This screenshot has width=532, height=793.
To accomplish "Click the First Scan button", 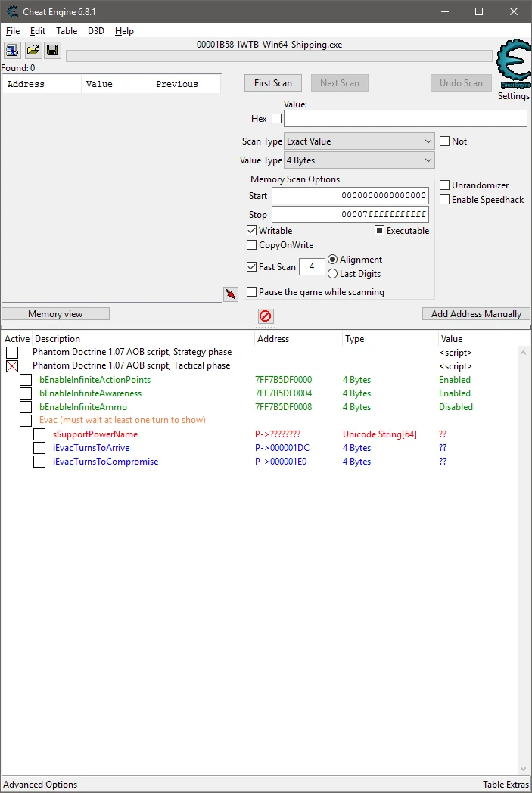I will pyautogui.click(x=273, y=83).
